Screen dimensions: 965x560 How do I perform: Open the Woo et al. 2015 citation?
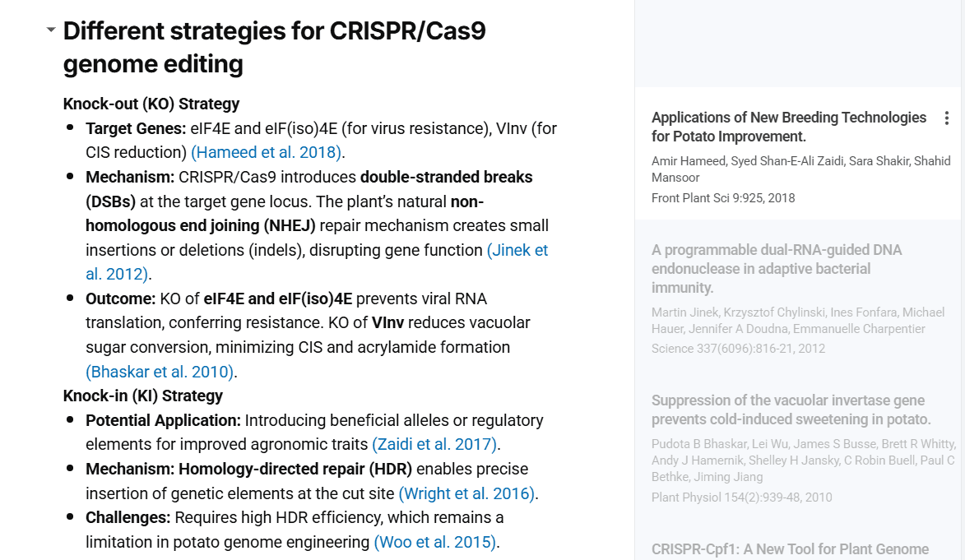click(435, 542)
